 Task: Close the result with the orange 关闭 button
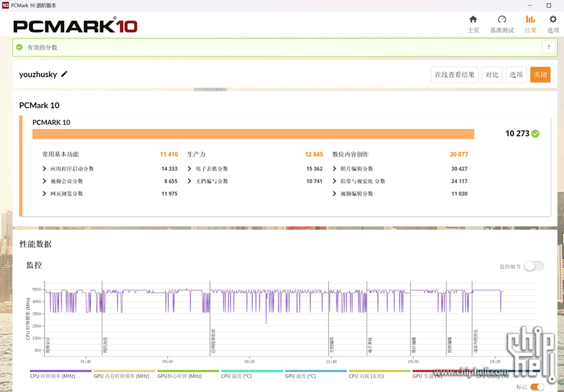[x=540, y=75]
